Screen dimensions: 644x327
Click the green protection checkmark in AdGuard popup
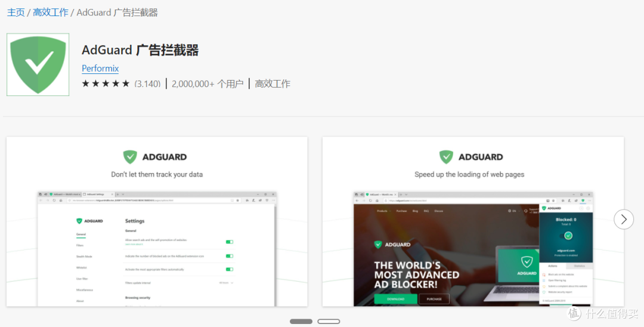pyautogui.click(x=568, y=236)
